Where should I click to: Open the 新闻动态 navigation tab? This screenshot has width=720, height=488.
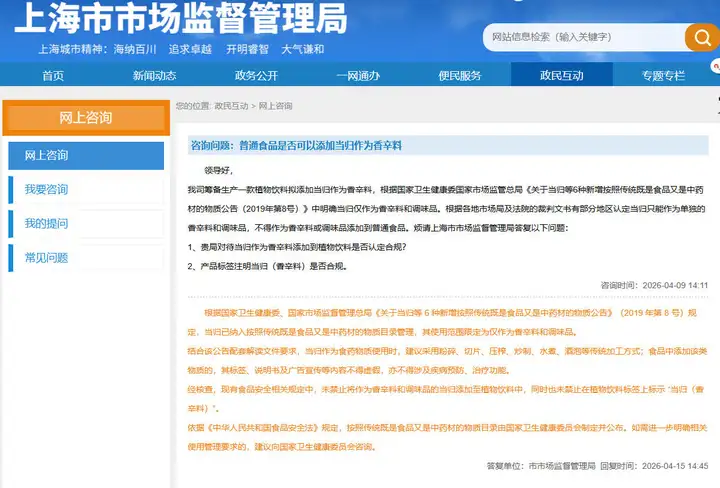point(154,75)
